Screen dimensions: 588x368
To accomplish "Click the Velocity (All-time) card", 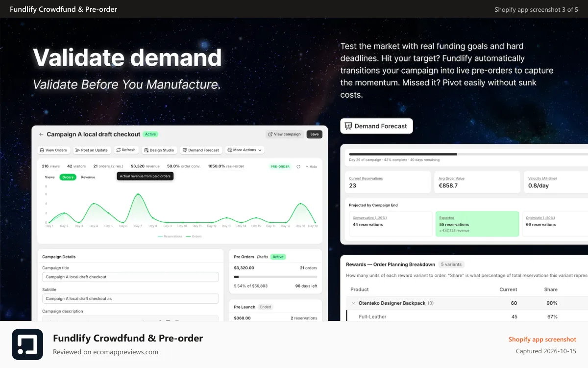I will coord(556,182).
